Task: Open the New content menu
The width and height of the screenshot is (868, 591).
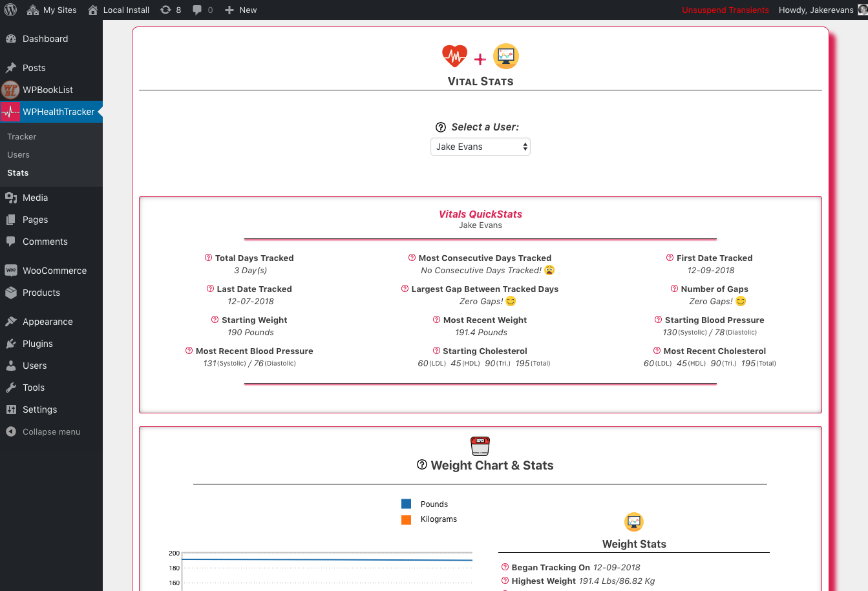Action: (x=240, y=10)
